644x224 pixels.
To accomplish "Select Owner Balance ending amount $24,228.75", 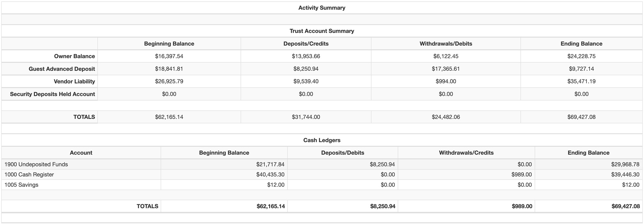I will pos(581,56).
